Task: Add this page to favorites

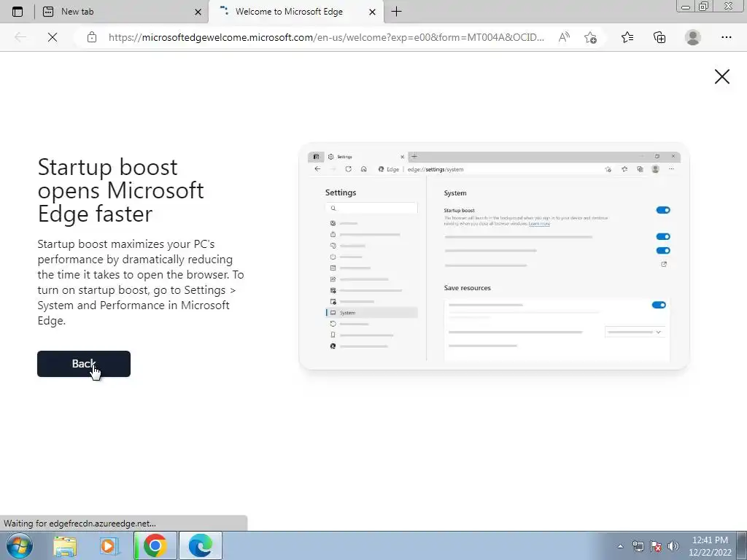Action: coord(590,37)
